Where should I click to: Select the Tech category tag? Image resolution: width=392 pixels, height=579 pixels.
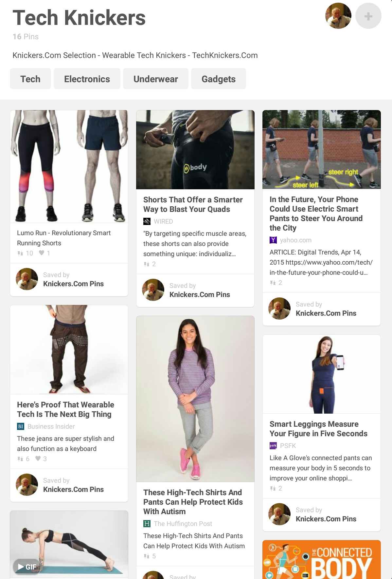click(x=30, y=79)
